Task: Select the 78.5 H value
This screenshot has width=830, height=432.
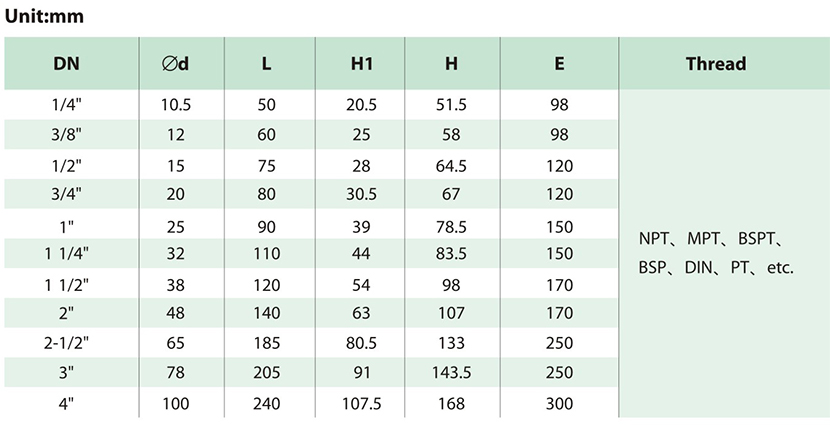Action: click(x=452, y=228)
